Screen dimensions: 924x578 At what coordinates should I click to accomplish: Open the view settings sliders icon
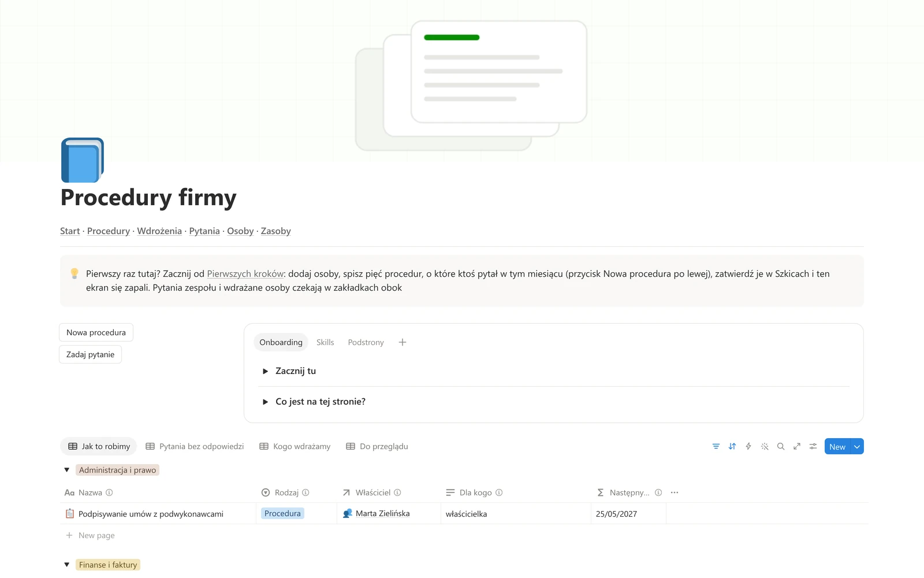(x=813, y=446)
